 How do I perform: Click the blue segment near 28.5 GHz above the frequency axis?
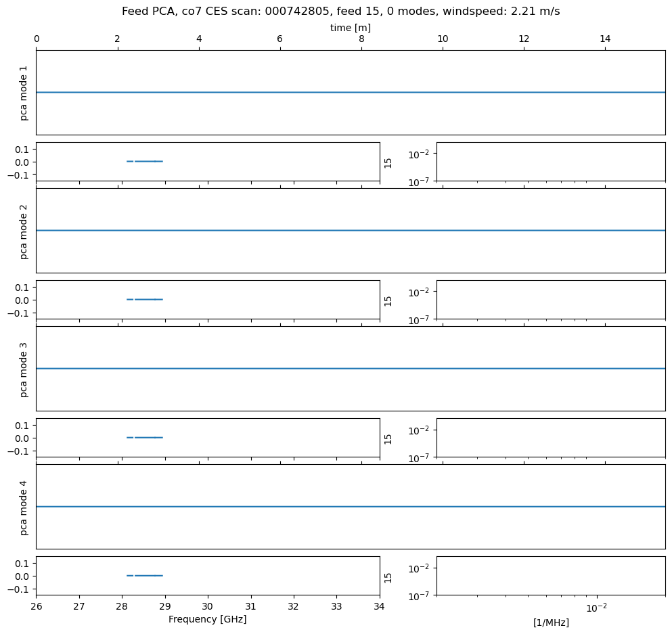click(x=148, y=576)
